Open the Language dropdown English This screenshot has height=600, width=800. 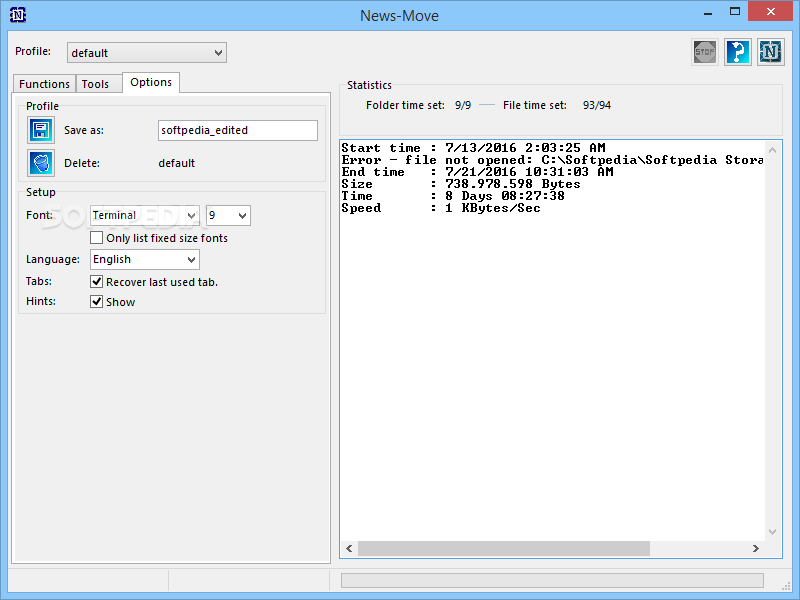point(144,259)
